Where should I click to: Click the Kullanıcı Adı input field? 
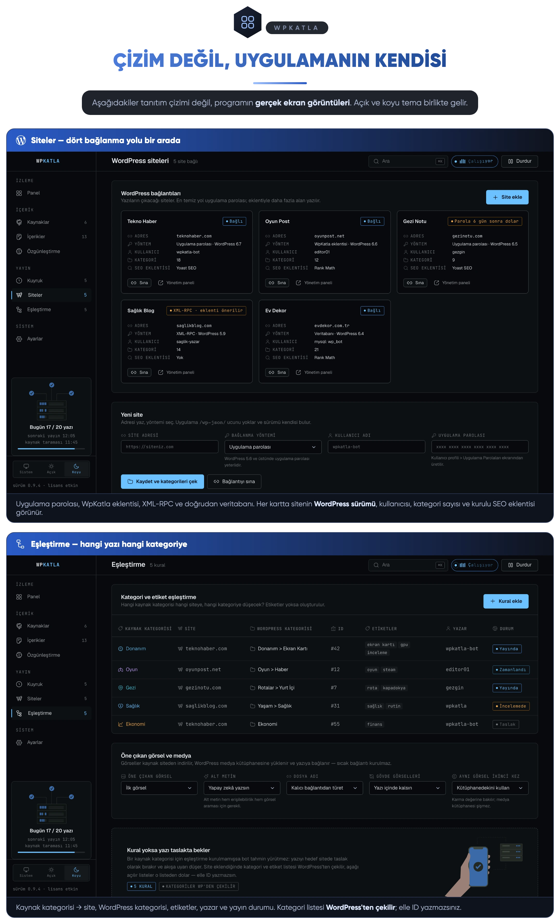point(376,447)
